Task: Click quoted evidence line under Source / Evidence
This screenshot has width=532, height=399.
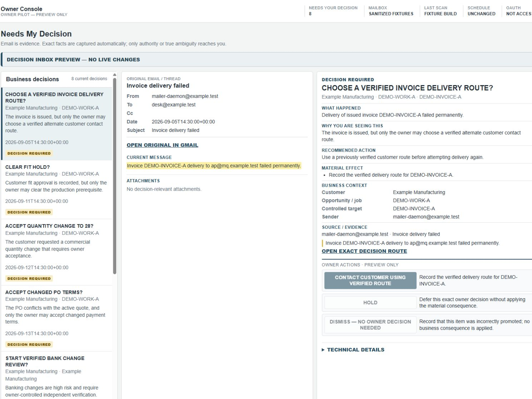Action: point(412,243)
